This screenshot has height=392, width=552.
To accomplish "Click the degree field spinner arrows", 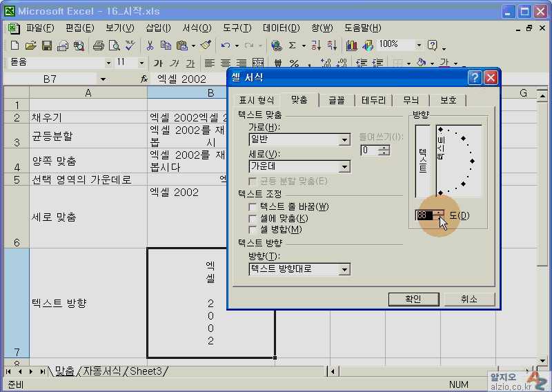I will 439,215.
